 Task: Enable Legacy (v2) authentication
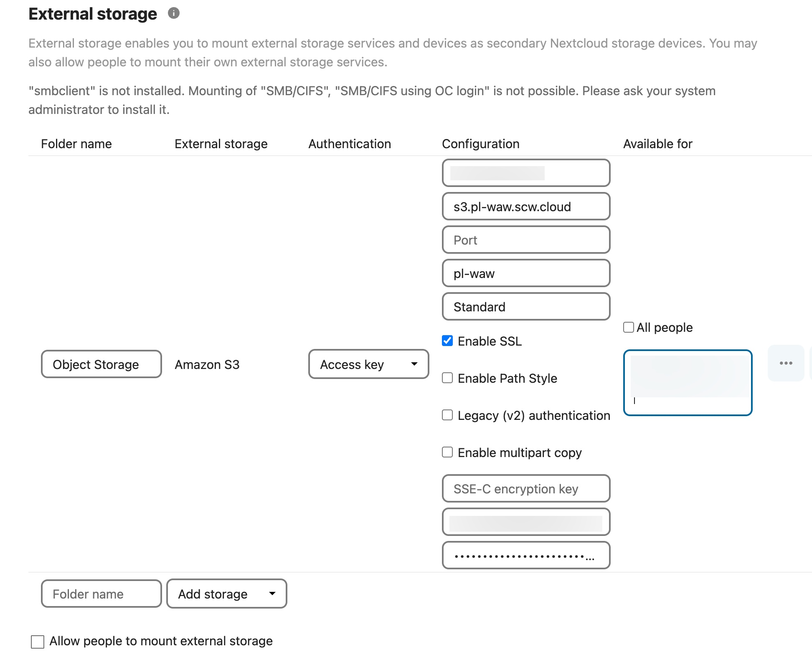[x=447, y=415]
